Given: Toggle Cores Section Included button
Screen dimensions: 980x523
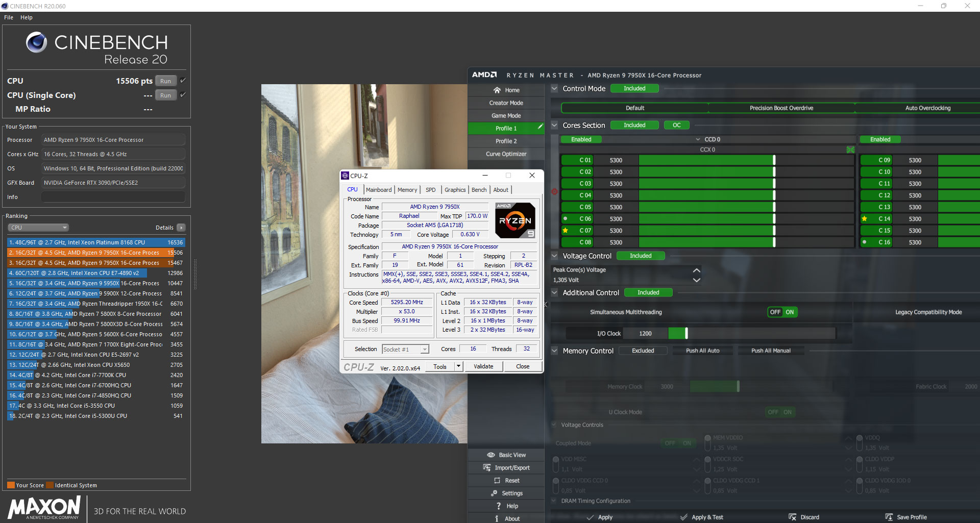Looking at the screenshot, I should click(634, 125).
